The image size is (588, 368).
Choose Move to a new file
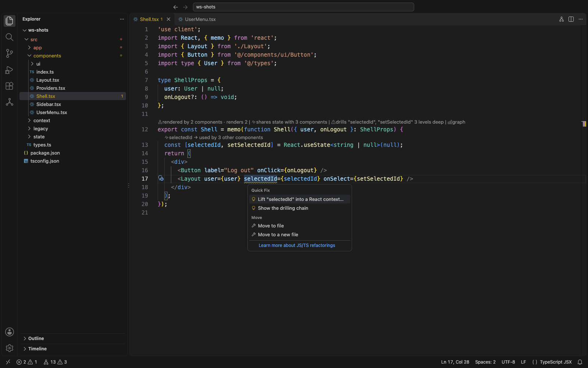click(x=300, y=234)
